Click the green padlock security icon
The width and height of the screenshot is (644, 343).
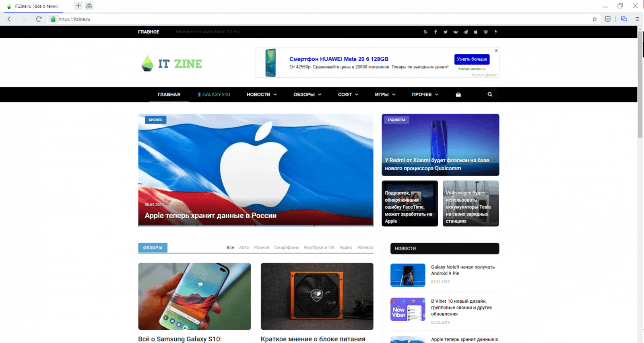point(53,19)
